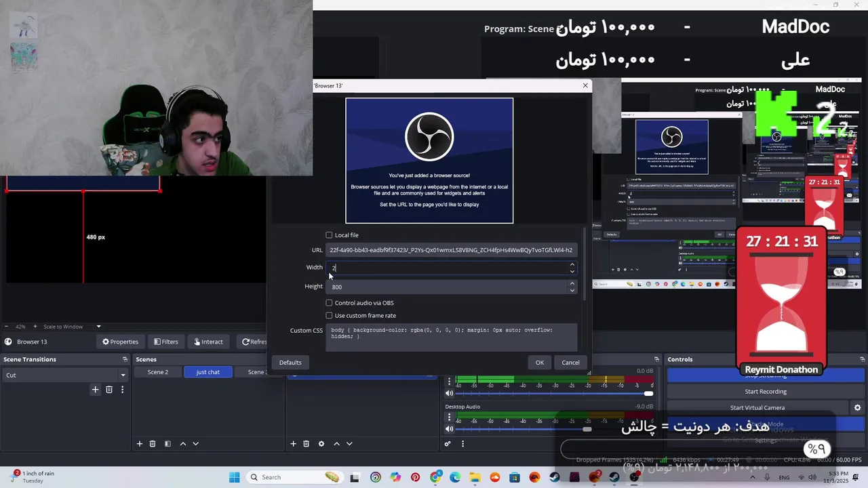This screenshot has width=868, height=488.
Task: Click the Height input field
Action: pyautogui.click(x=448, y=287)
